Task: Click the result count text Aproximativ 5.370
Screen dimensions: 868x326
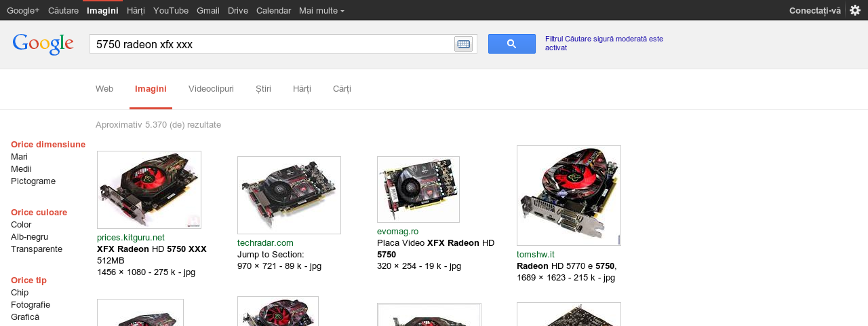Action: [x=158, y=125]
